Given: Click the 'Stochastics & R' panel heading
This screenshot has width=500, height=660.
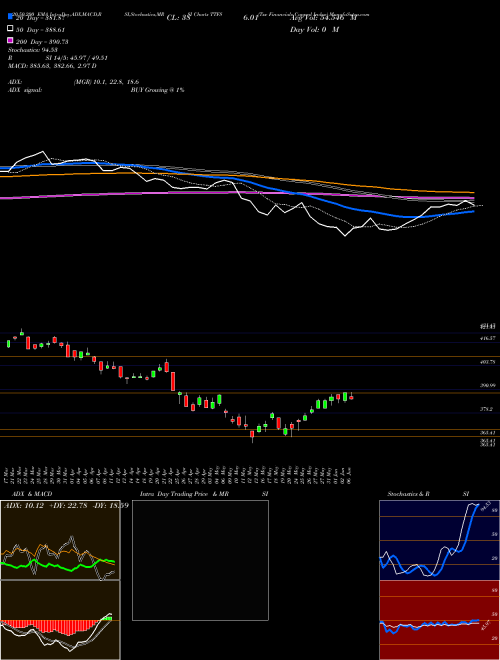Looking at the screenshot, I should tap(409, 494).
